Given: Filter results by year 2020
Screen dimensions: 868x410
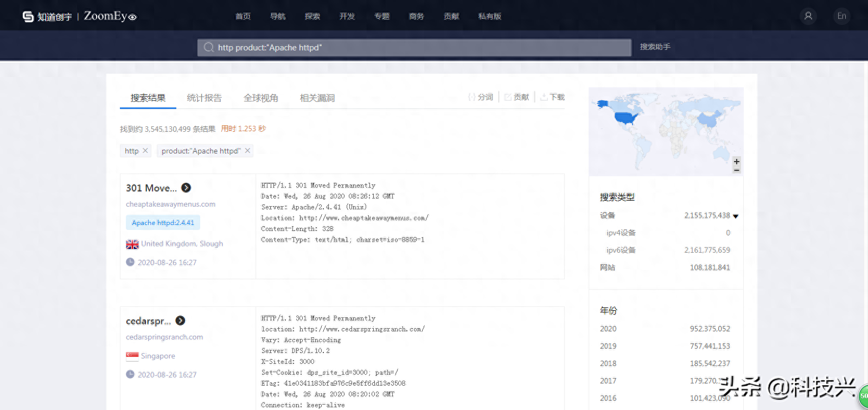Looking at the screenshot, I should click(x=608, y=329).
